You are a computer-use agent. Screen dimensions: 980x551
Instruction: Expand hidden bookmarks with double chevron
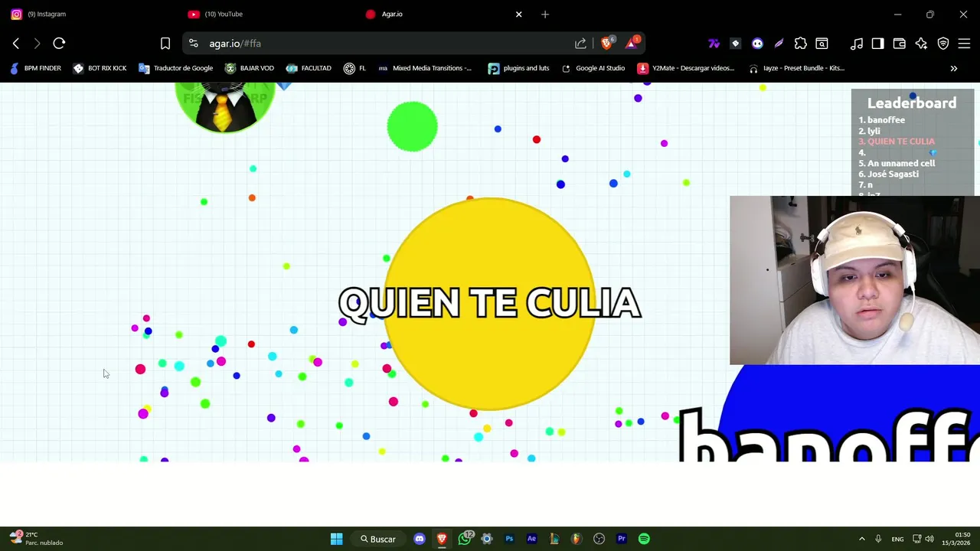pos(954,68)
